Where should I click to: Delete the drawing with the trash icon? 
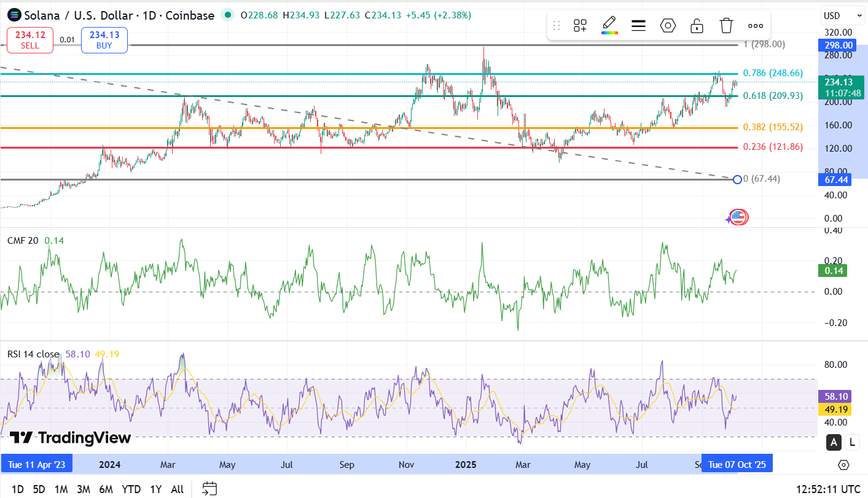[x=726, y=25]
